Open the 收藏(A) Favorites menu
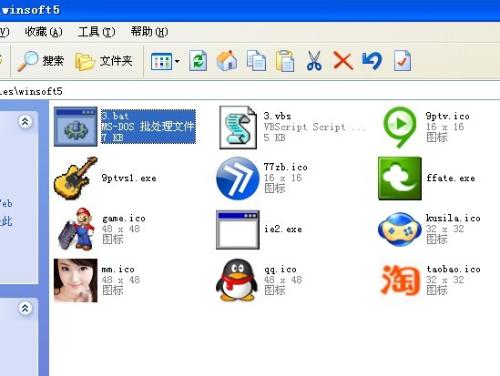The height and width of the screenshot is (376, 500). point(44,32)
